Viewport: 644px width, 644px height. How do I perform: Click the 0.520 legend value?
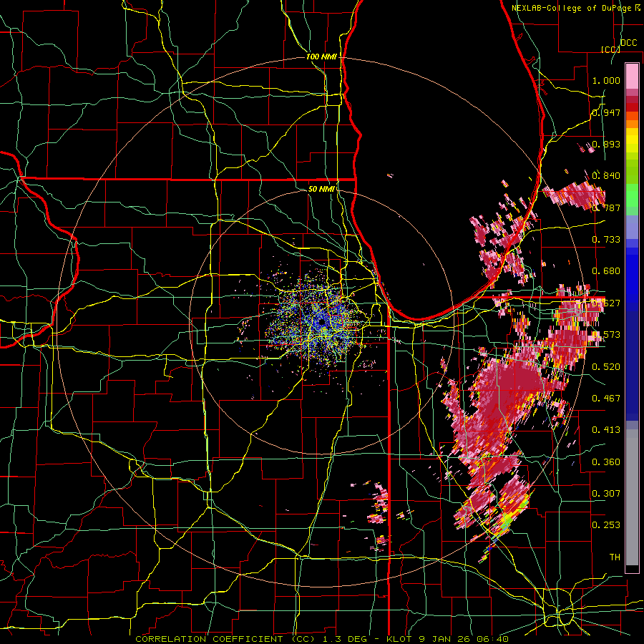pyautogui.click(x=606, y=367)
